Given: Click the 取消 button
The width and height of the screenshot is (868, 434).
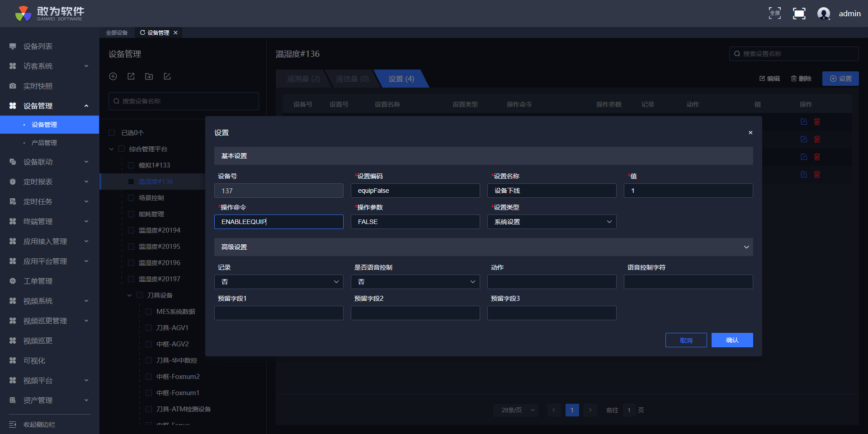Looking at the screenshot, I should click(686, 340).
